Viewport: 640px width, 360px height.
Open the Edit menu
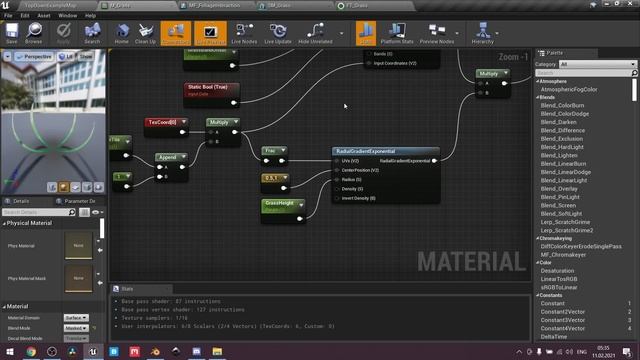(25, 16)
